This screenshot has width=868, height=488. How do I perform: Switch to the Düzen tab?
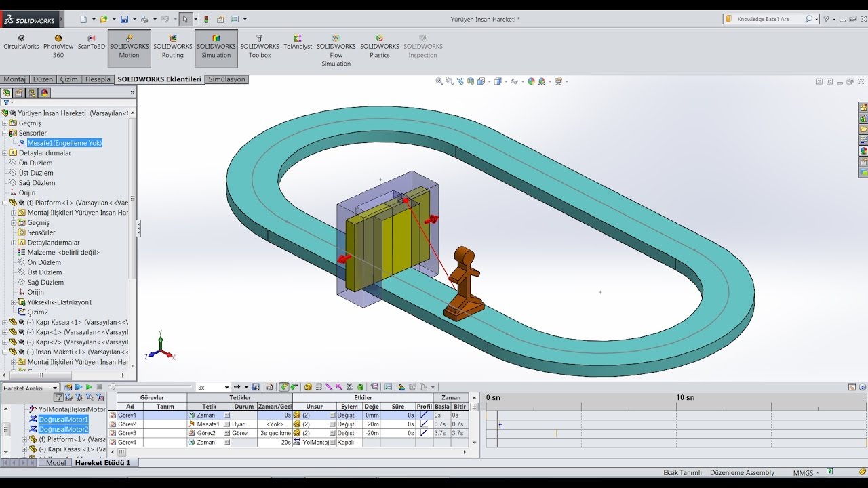pos(43,79)
